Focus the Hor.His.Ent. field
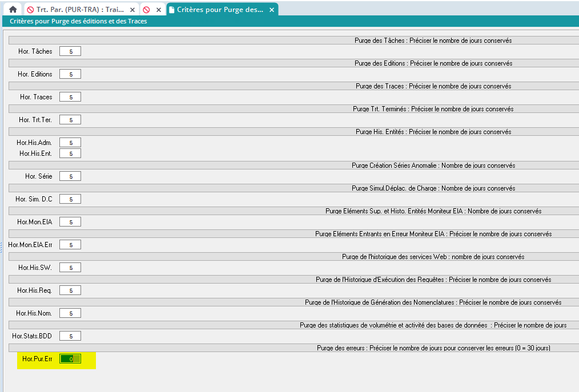 70,153
